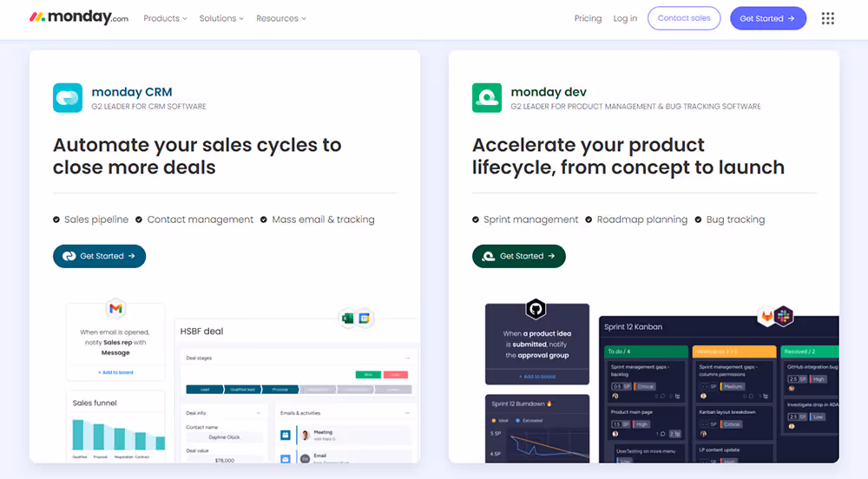This screenshot has width=868, height=479.
Task: Click the checkmark beside Contact management
Action: (x=139, y=220)
